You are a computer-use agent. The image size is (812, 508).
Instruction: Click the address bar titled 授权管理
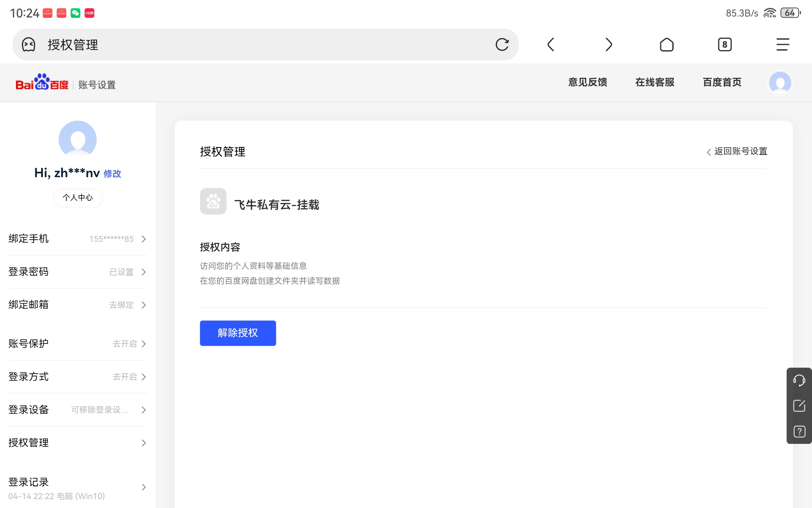265,44
